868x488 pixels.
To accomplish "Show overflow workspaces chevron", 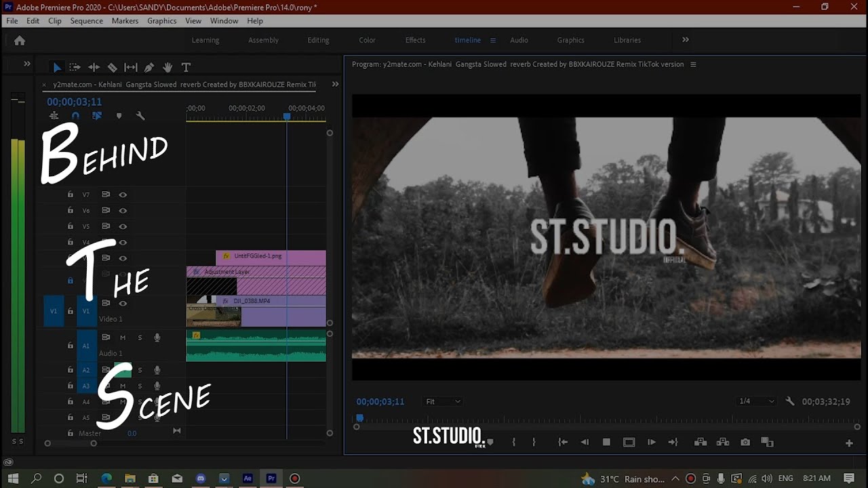I will click(x=686, y=40).
